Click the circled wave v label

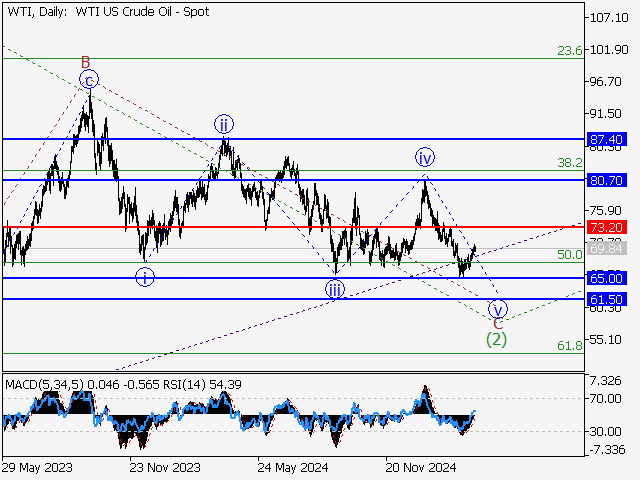point(498,308)
